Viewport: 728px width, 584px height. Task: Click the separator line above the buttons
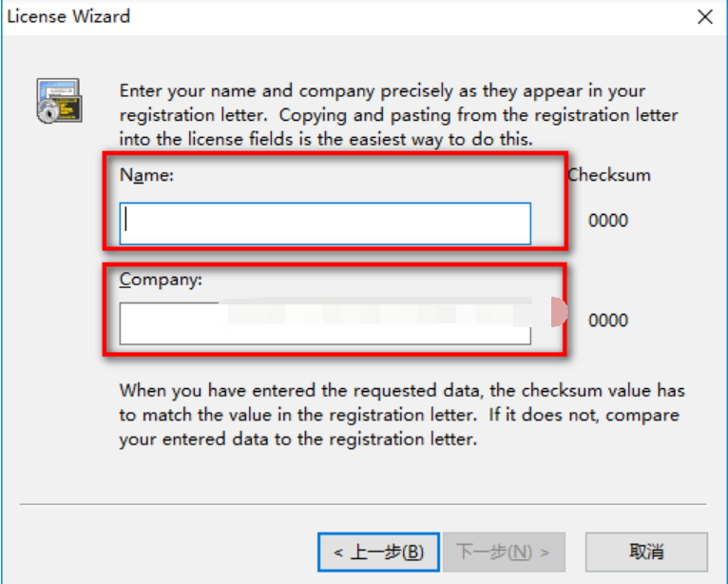click(363, 504)
